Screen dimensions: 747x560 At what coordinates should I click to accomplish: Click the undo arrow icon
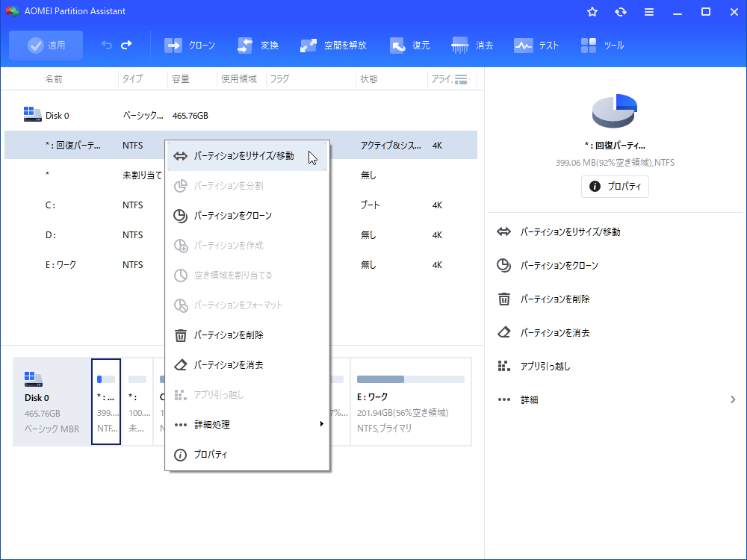107,46
